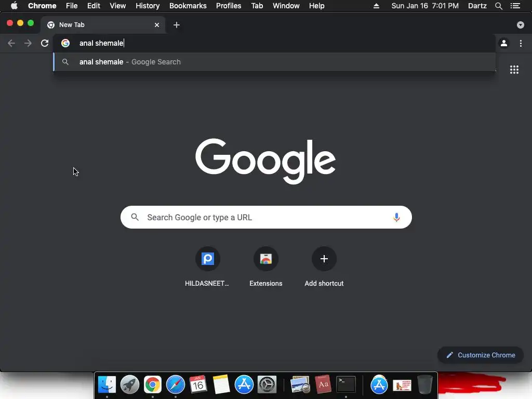The height and width of the screenshot is (399, 532).
Task: Open Notes from the dock
Action: point(221,384)
